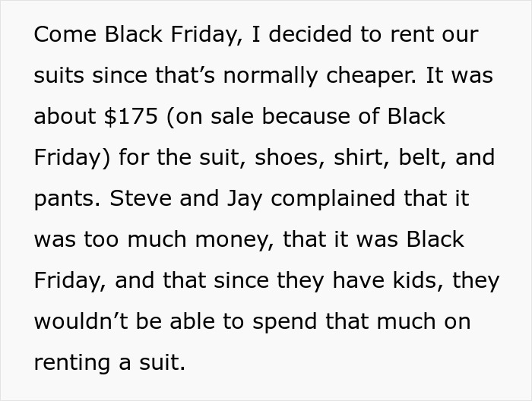The width and height of the screenshot is (532, 401).
Task: Click the word "pants"
Action: [x=65, y=199]
